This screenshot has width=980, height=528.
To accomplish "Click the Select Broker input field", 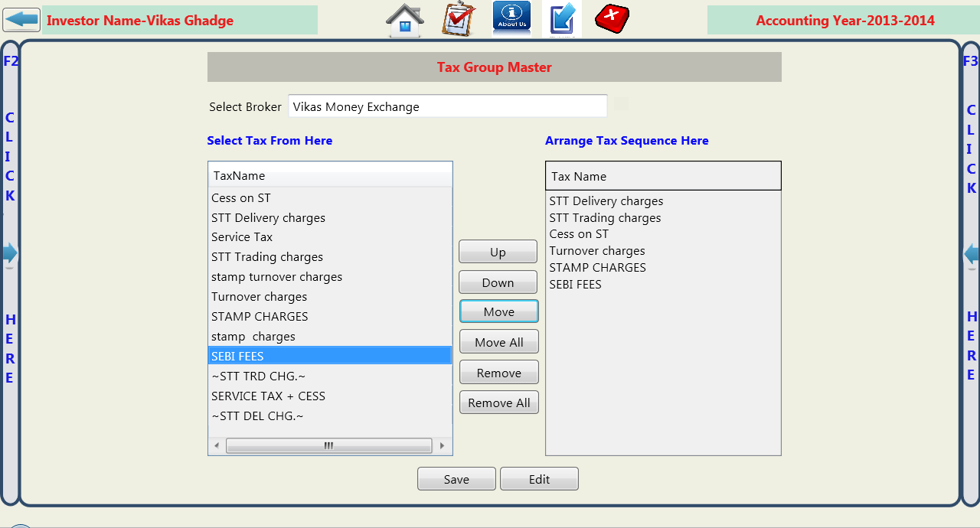I will pos(447,107).
